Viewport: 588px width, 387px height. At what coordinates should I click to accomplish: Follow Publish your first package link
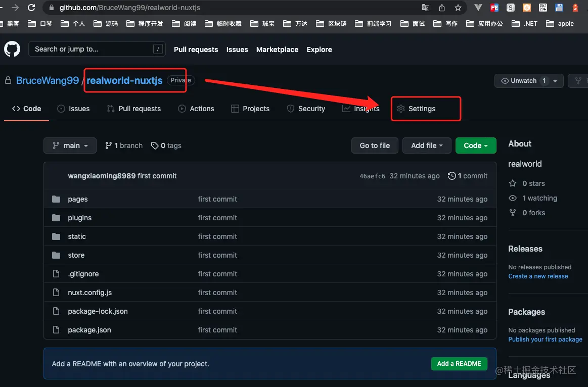545,340
